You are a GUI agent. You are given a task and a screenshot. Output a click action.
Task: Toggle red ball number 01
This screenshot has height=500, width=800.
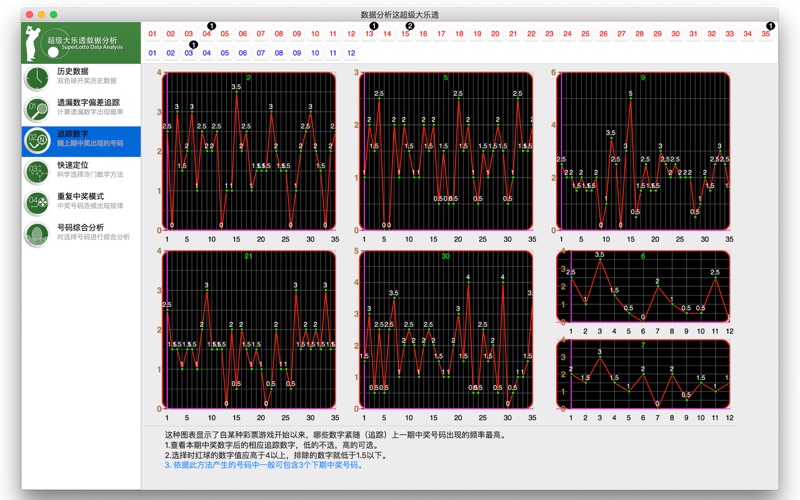153,34
